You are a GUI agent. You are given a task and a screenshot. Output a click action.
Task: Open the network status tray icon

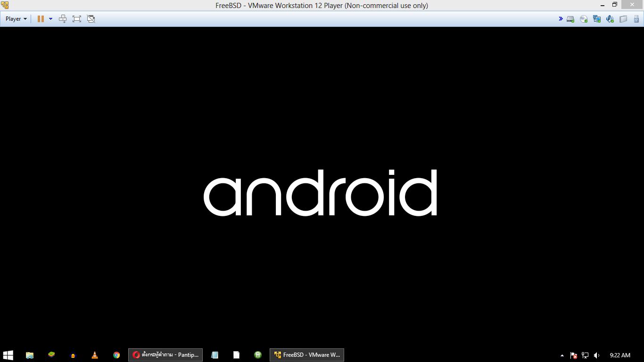click(585, 355)
